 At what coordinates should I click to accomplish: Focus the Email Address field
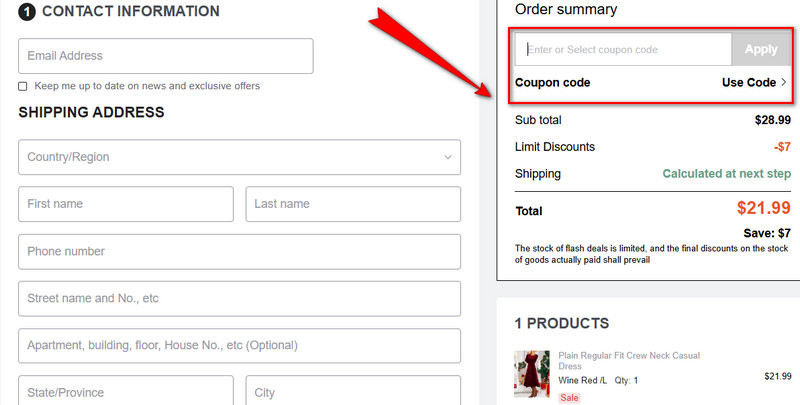click(x=166, y=56)
